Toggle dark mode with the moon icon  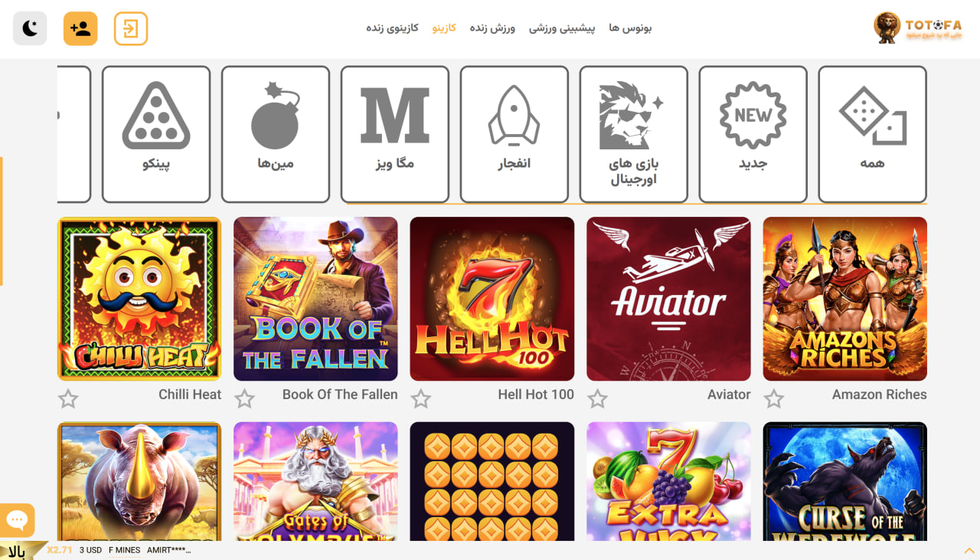[30, 28]
